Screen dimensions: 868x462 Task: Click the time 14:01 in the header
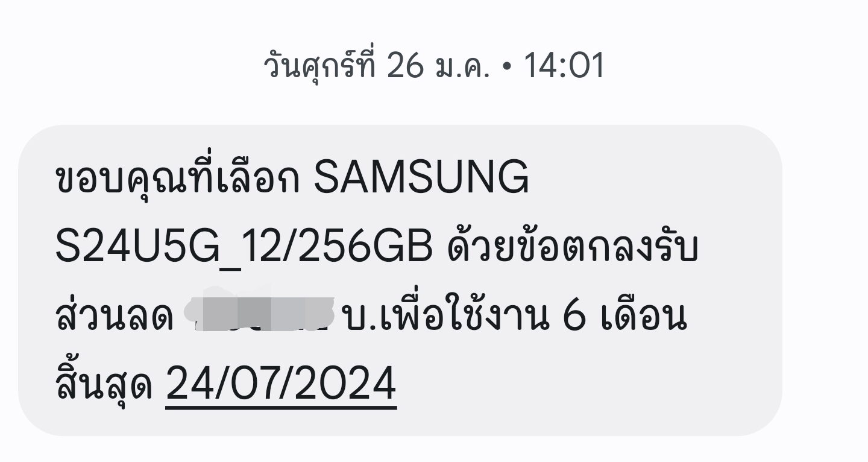point(564,66)
